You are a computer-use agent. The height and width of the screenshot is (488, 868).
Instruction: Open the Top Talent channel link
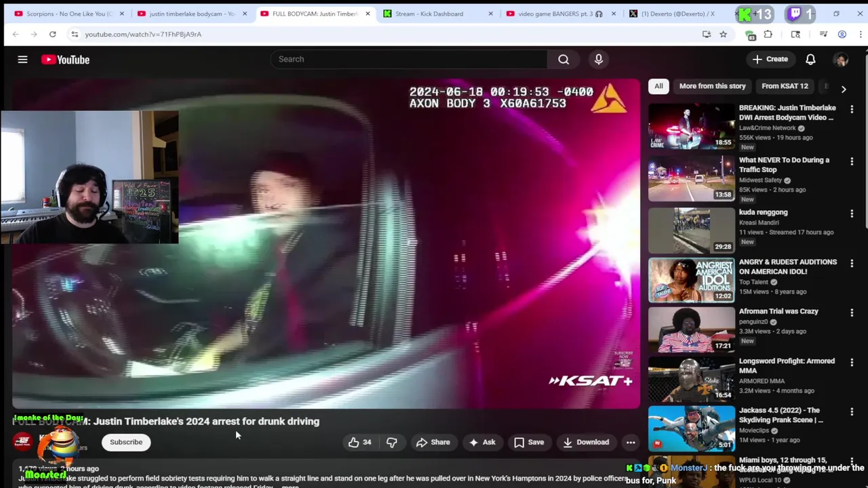(x=753, y=282)
